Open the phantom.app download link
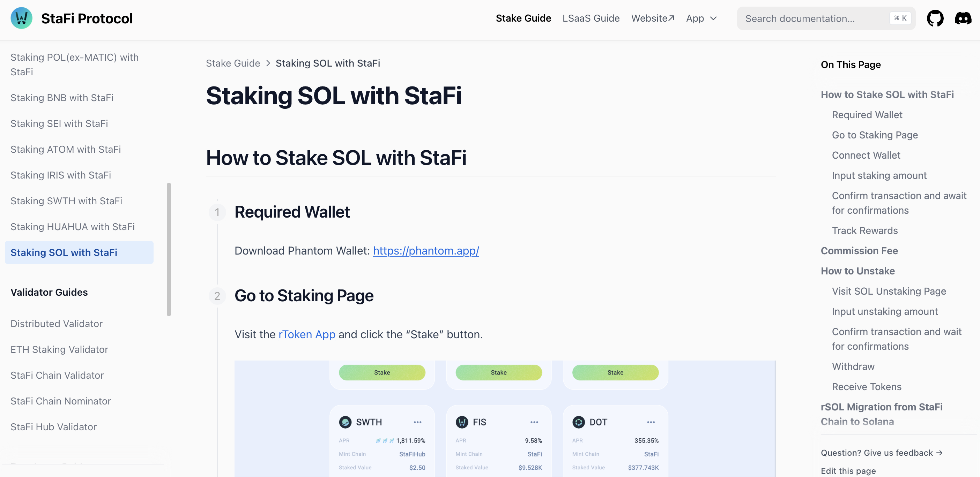 tap(426, 251)
